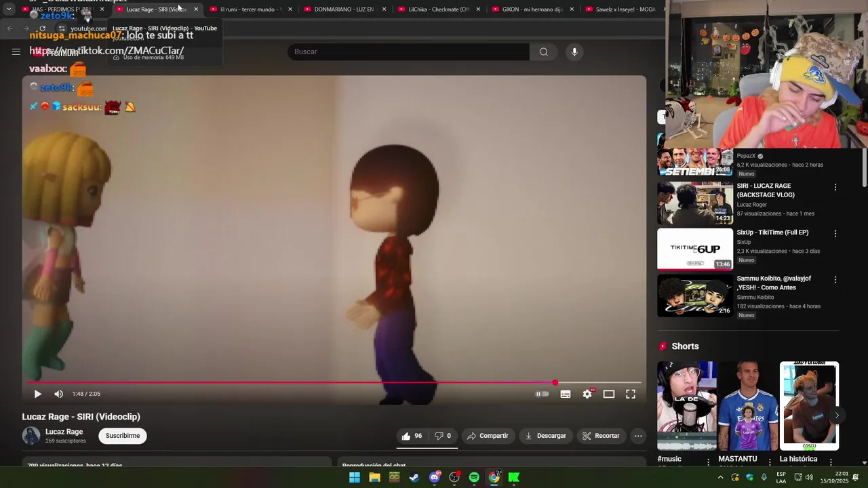Open options menu for SixUp TikiTime video

tap(835, 233)
